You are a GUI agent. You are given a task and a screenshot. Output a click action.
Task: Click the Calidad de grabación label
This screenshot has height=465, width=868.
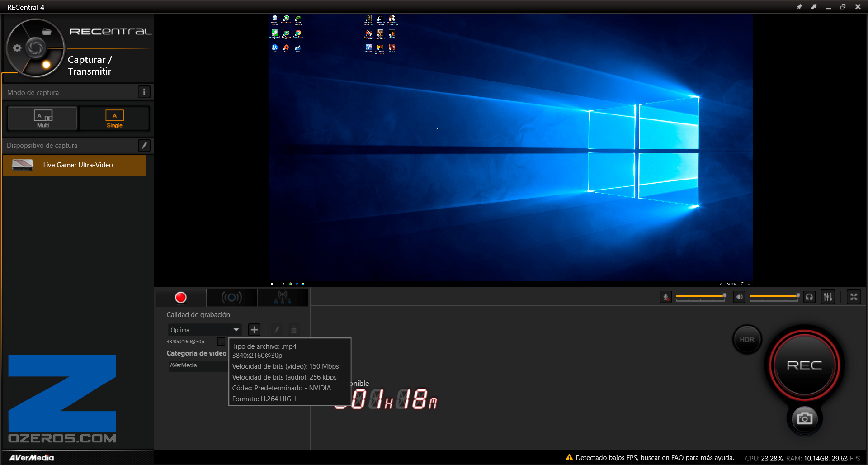pyautogui.click(x=198, y=315)
